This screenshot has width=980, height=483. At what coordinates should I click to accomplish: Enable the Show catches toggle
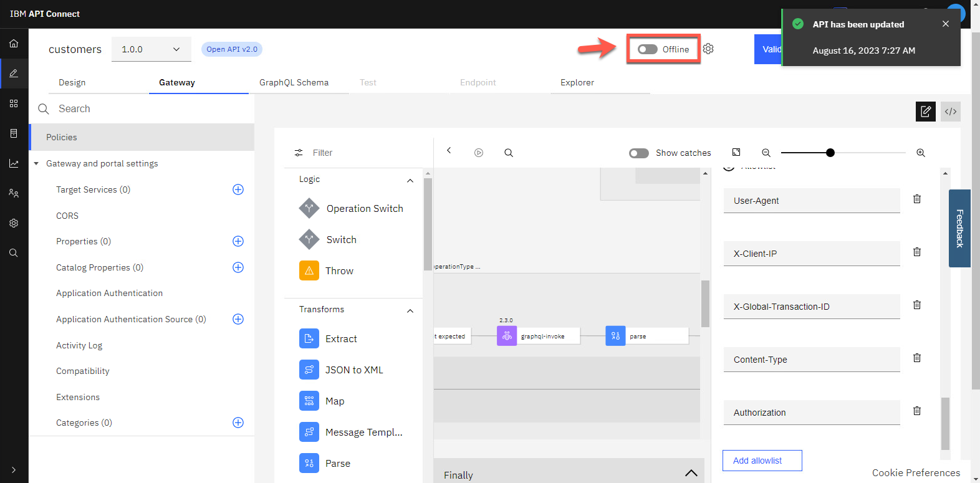click(638, 153)
